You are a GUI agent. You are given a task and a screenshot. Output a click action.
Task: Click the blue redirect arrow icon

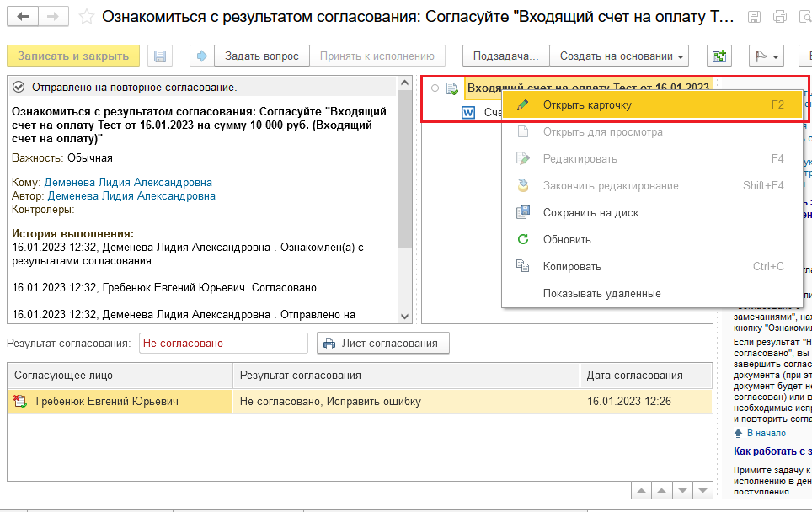(x=202, y=56)
